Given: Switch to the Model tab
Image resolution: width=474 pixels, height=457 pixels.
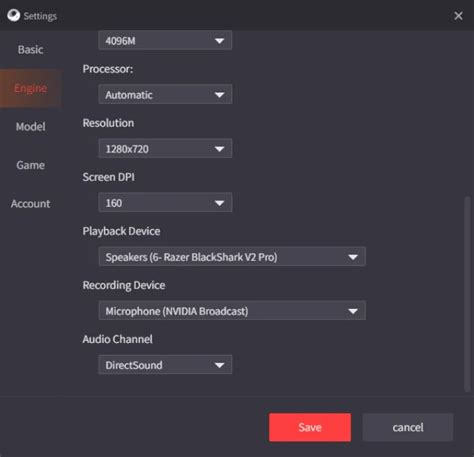Looking at the screenshot, I should point(30,127).
